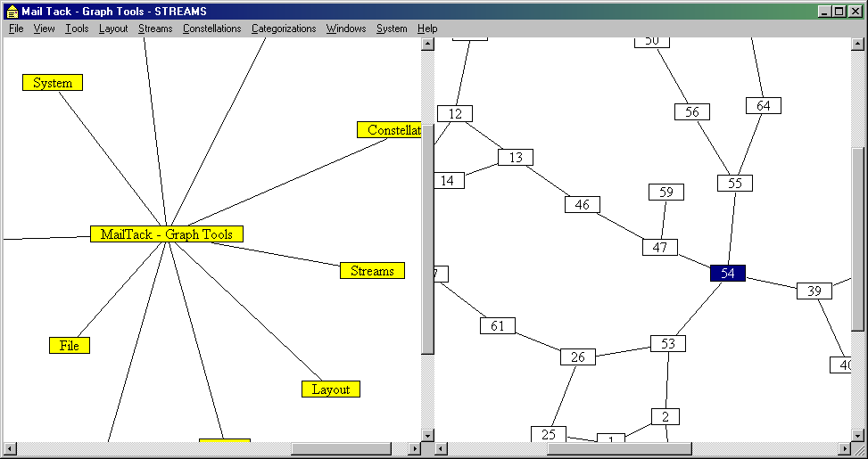
Task: Select the highlighted node 54
Action: pos(727,274)
